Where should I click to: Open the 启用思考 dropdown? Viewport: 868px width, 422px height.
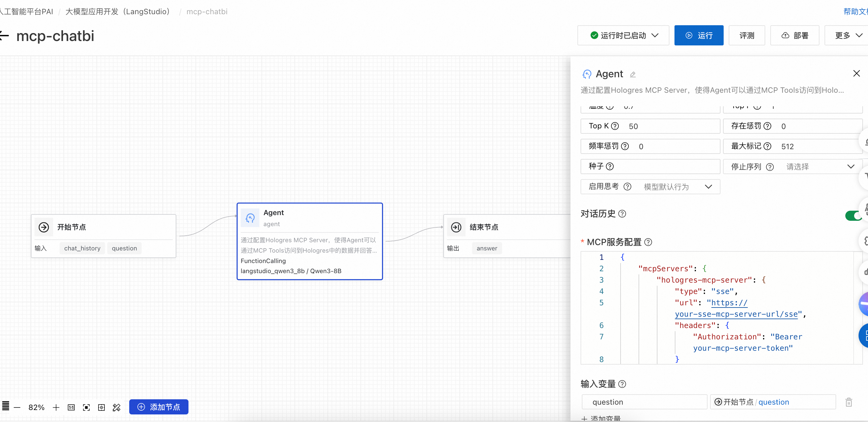650,187
